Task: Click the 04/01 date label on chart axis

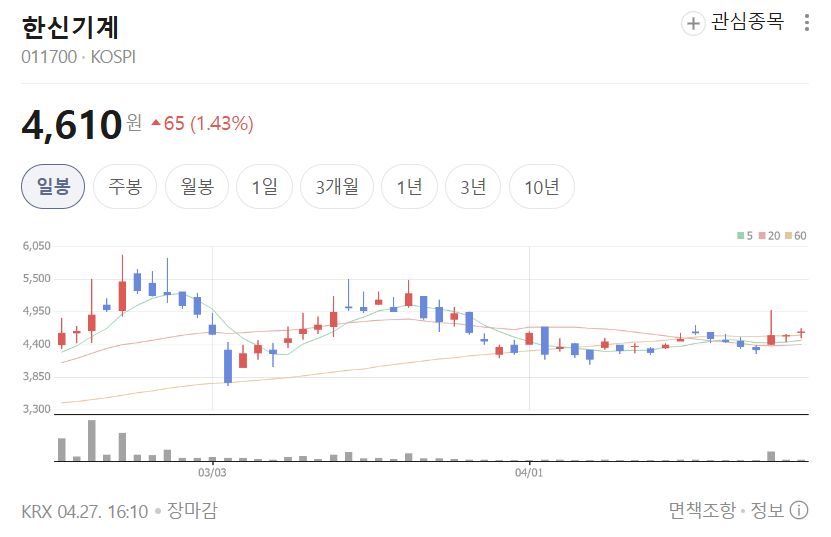Action: click(x=529, y=472)
